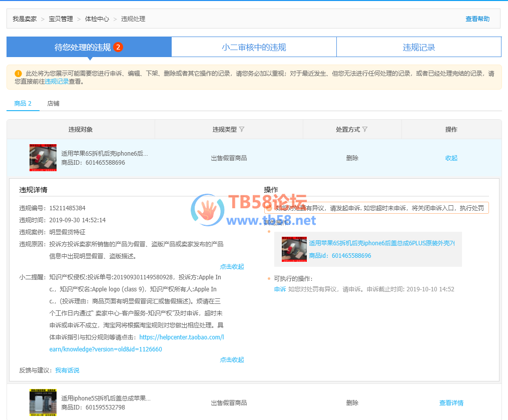Click 违规编号 15211485384
The width and height of the screenshot is (508, 420).
[52, 208]
